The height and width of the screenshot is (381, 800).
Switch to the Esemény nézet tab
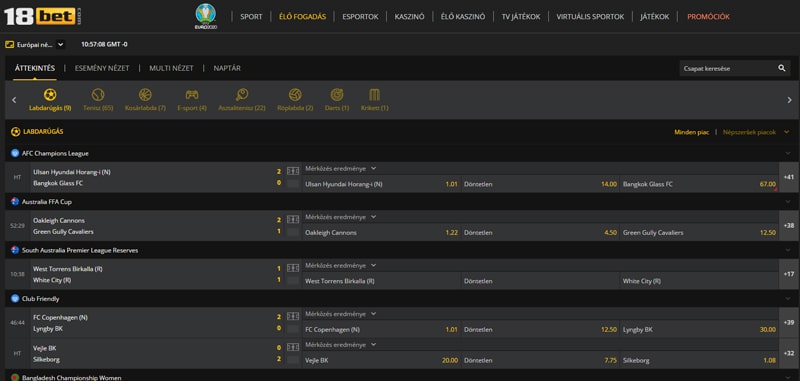coord(102,68)
